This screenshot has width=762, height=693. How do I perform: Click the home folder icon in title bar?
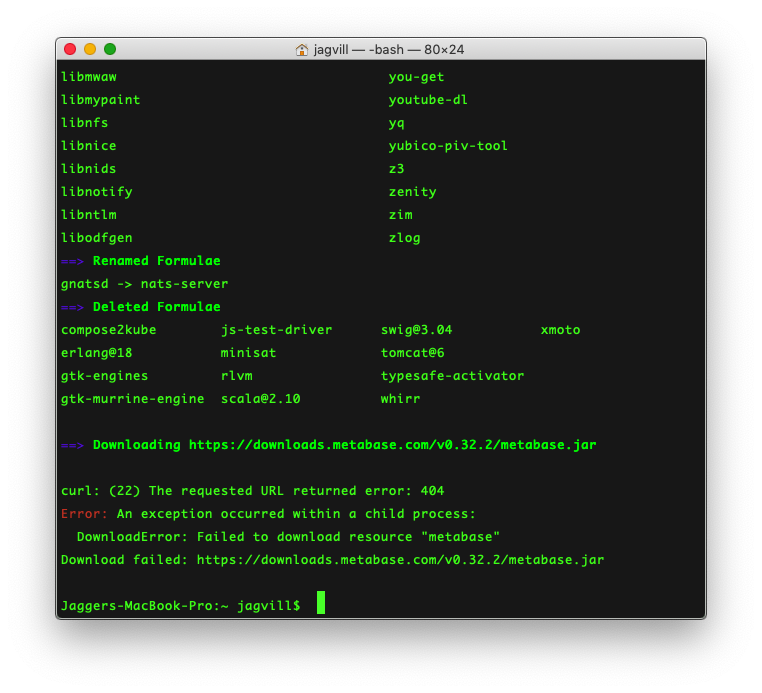coord(302,50)
